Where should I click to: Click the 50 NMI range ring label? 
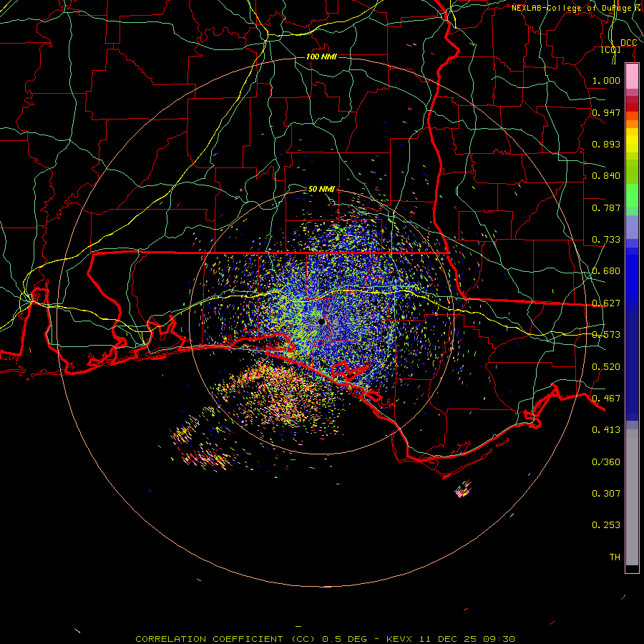click(x=321, y=189)
